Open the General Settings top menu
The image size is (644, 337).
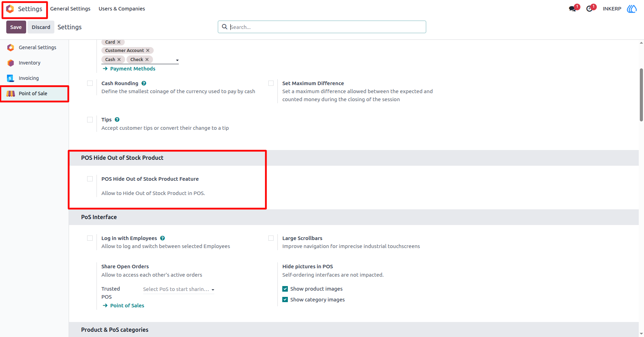pos(70,9)
